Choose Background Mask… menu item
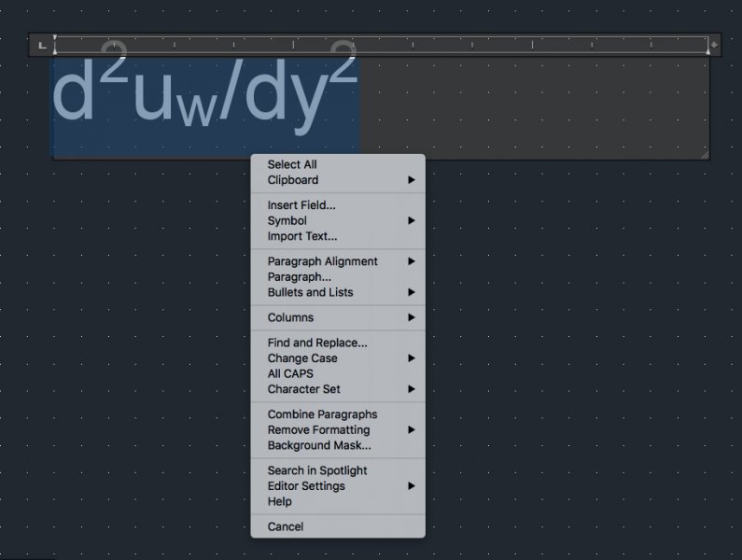The image size is (742, 560). [x=338, y=445]
